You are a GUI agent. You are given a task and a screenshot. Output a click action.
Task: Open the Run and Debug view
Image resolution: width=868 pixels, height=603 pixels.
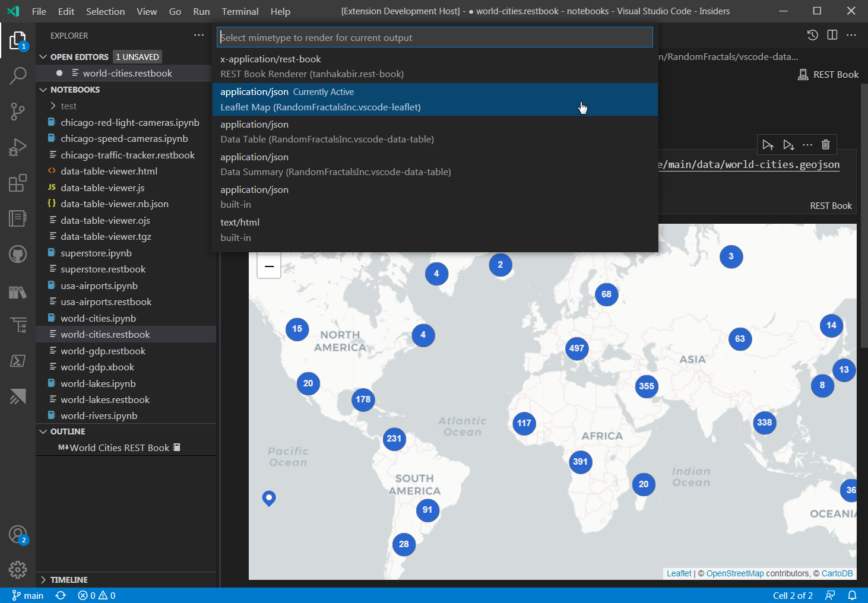18,147
